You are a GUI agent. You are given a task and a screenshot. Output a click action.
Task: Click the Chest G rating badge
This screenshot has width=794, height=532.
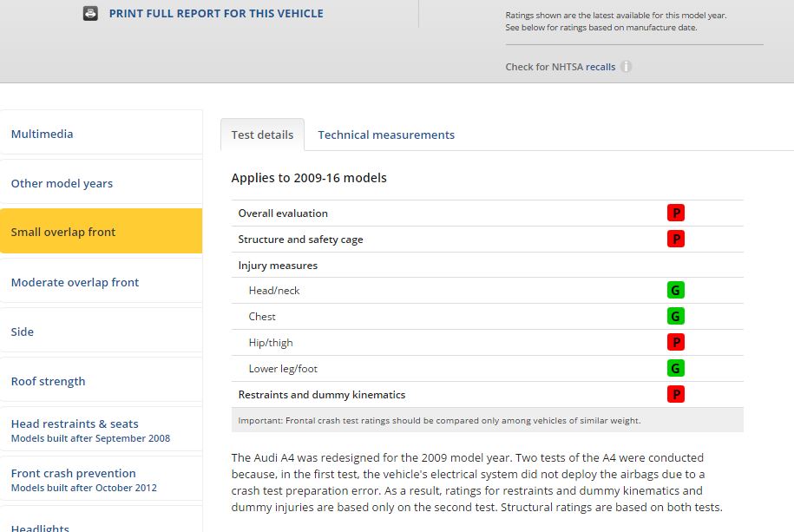pos(675,316)
